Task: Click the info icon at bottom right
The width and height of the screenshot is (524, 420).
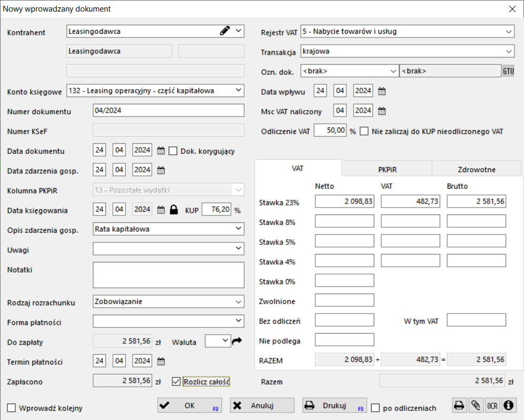Action: [509, 405]
